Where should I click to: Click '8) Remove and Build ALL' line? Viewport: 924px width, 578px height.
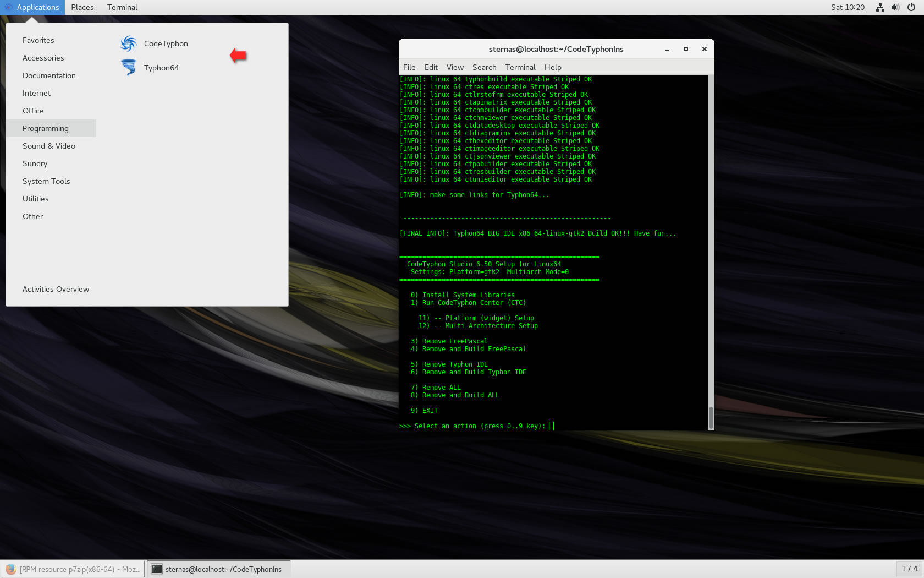click(455, 395)
